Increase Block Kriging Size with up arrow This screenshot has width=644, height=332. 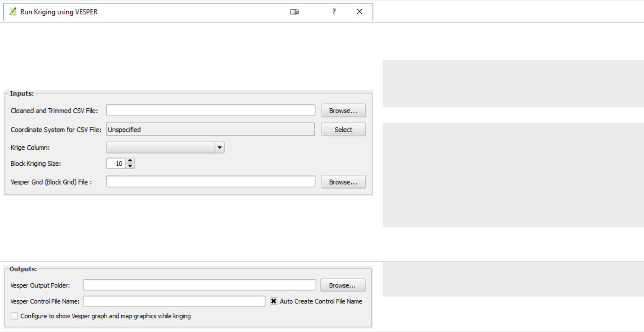130,161
